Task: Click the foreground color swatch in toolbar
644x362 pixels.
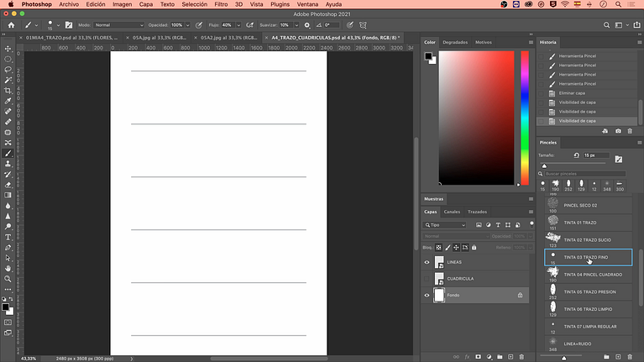Action: pyautogui.click(x=5, y=307)
